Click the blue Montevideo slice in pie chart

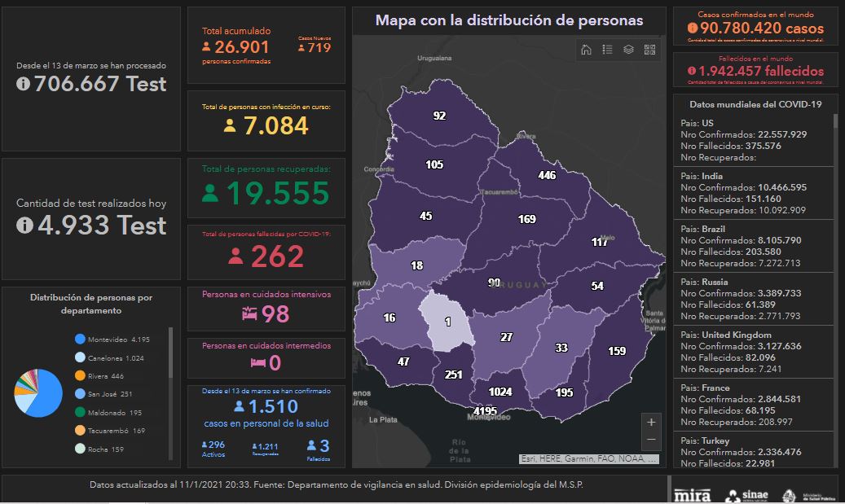(x=49, y=395)
